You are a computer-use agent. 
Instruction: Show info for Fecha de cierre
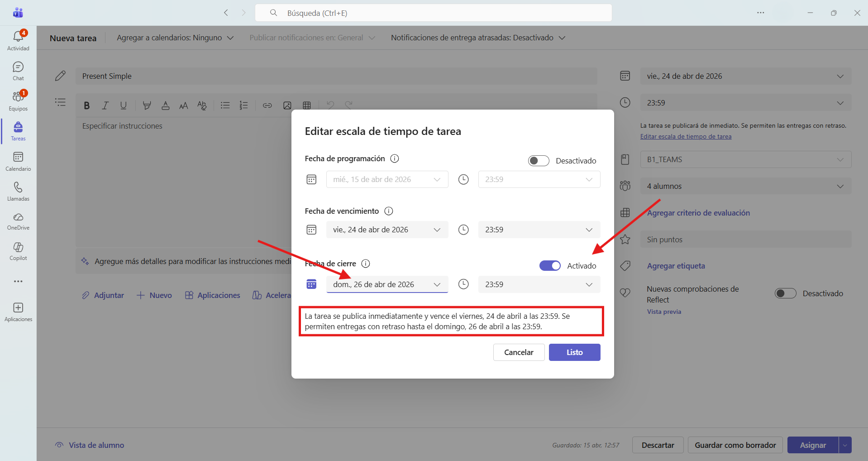click(x=366, y=264)
